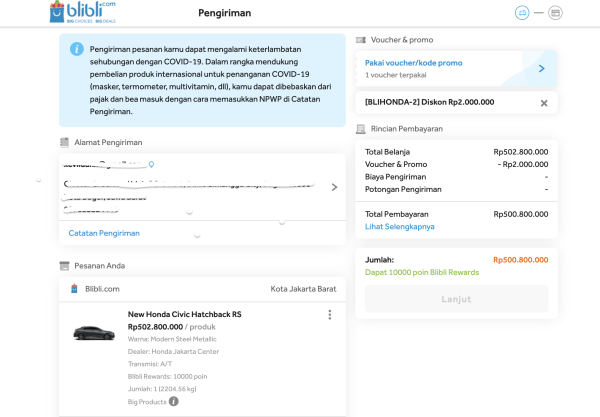Open address details with the right chevron
600x417 pixels.
pyautogui.click(x=334, y=187)
